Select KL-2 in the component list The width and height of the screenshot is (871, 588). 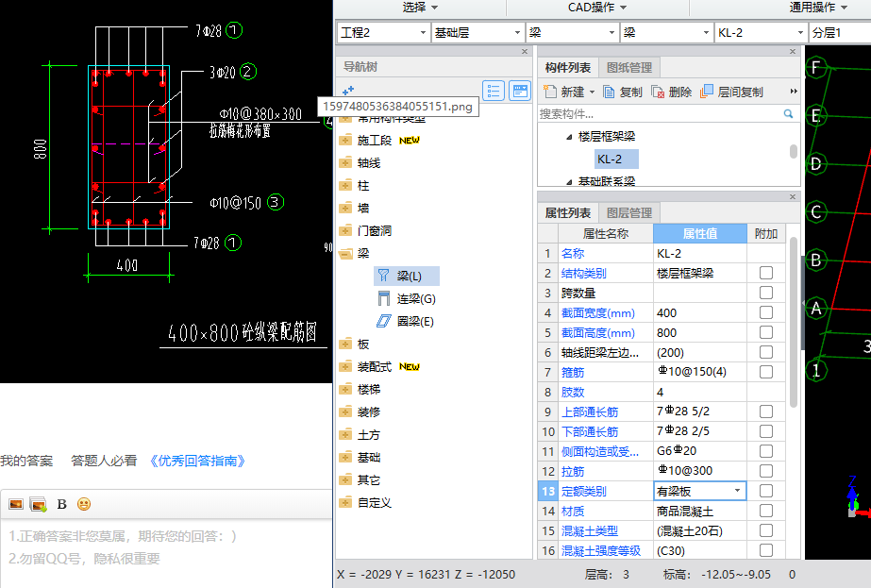pyautogui.click(x=616, y=159)
